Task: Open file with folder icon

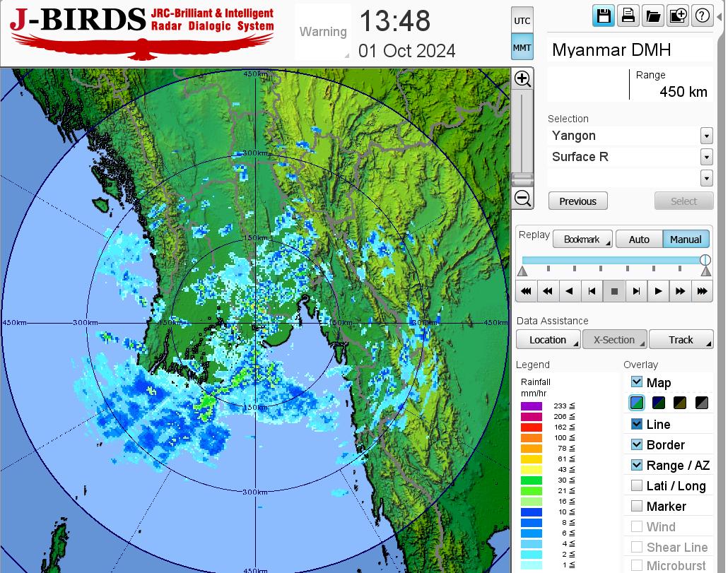Action: click(652, 16)
